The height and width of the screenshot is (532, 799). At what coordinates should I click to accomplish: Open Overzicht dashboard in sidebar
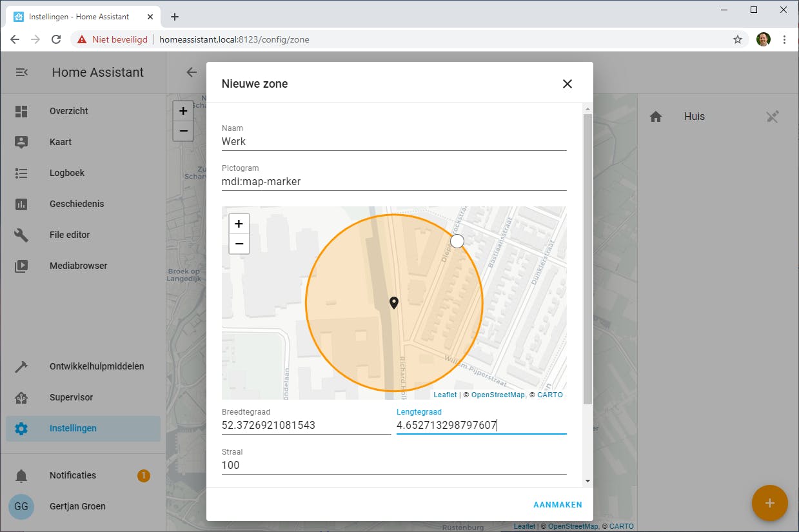68,111
